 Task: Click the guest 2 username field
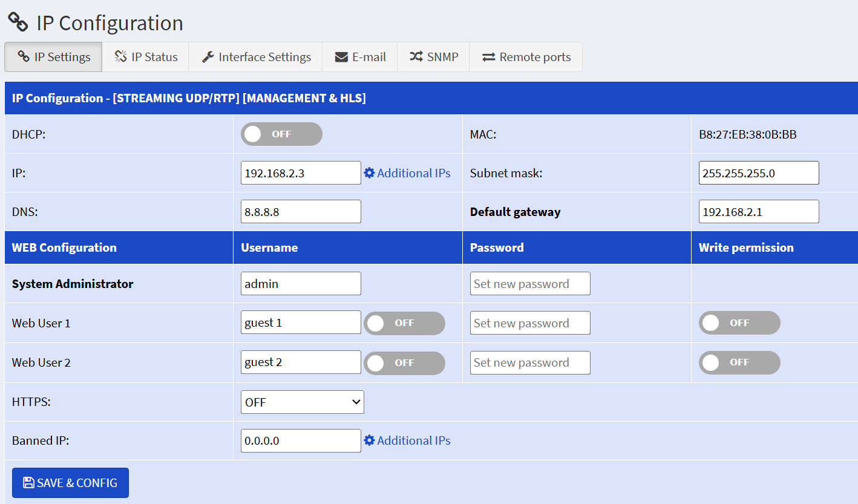301,362
